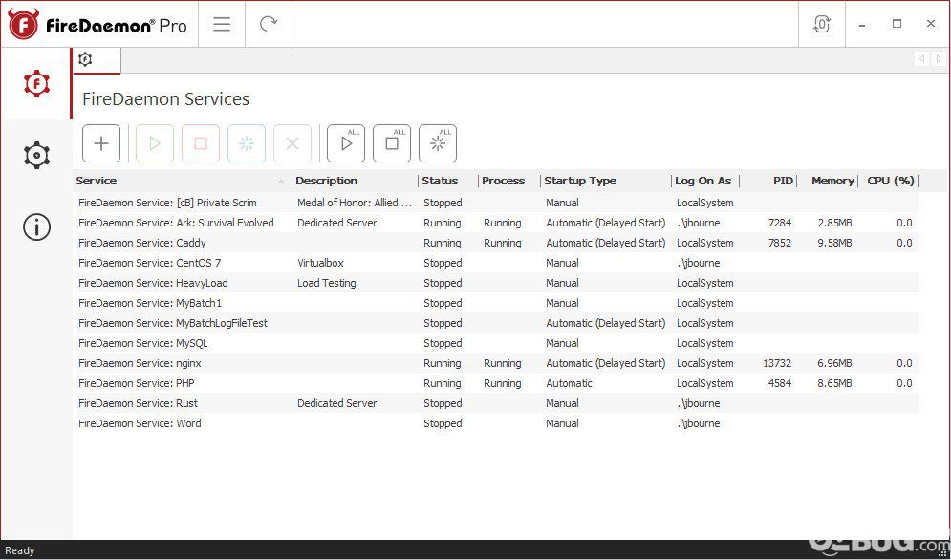
Task: Click the FireDaemon Pro logo
Action: (x=97, y=24)
